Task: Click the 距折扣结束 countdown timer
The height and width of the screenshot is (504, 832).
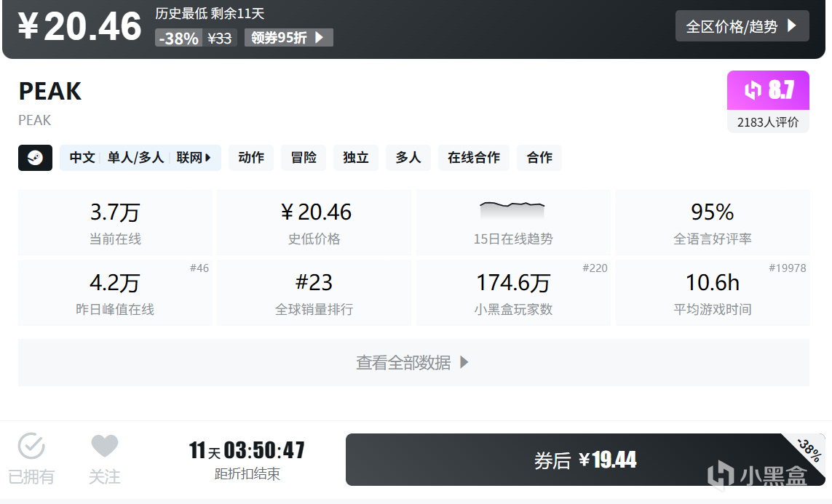Action: coord(247,460)
